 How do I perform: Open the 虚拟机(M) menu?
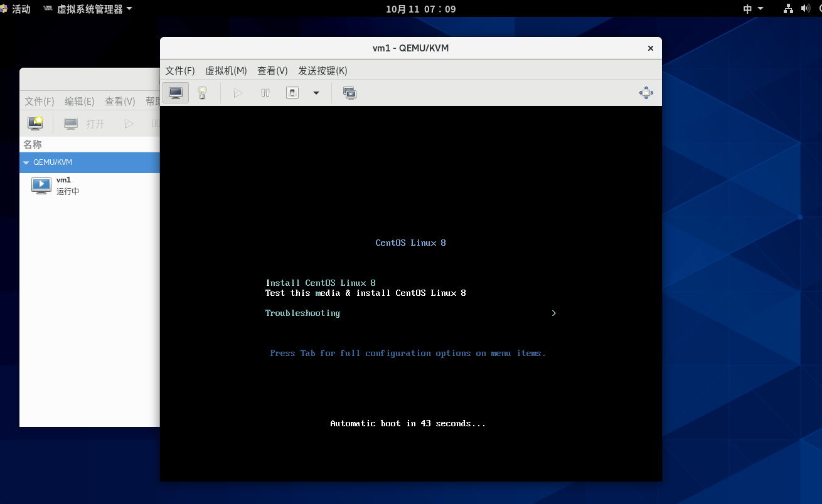(x=226, y=70)
